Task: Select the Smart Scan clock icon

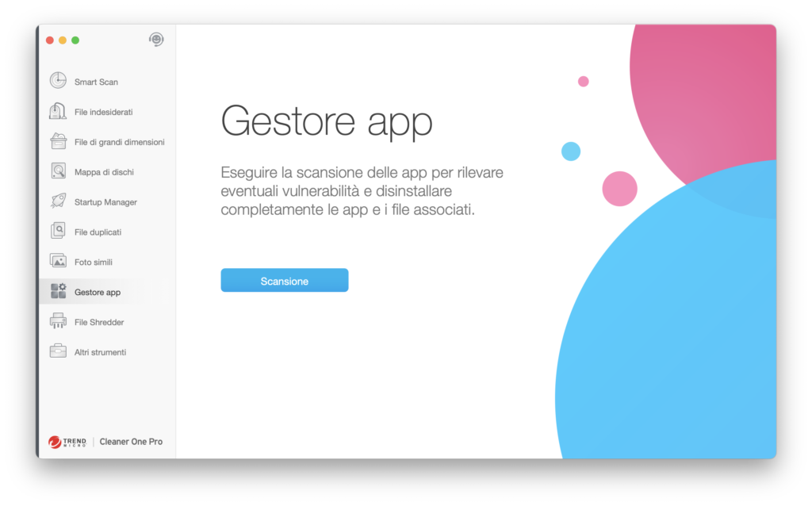Action: (56, 81)
